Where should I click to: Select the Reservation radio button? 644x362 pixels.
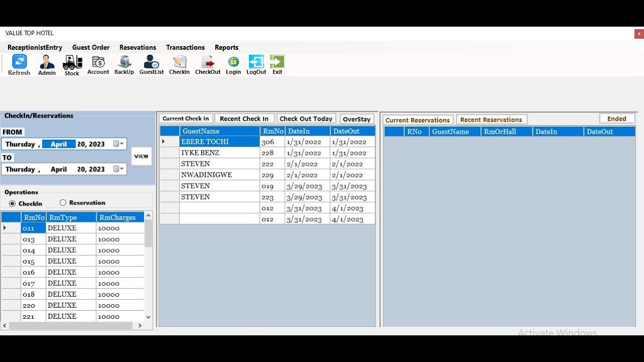(x=63, y=203)
